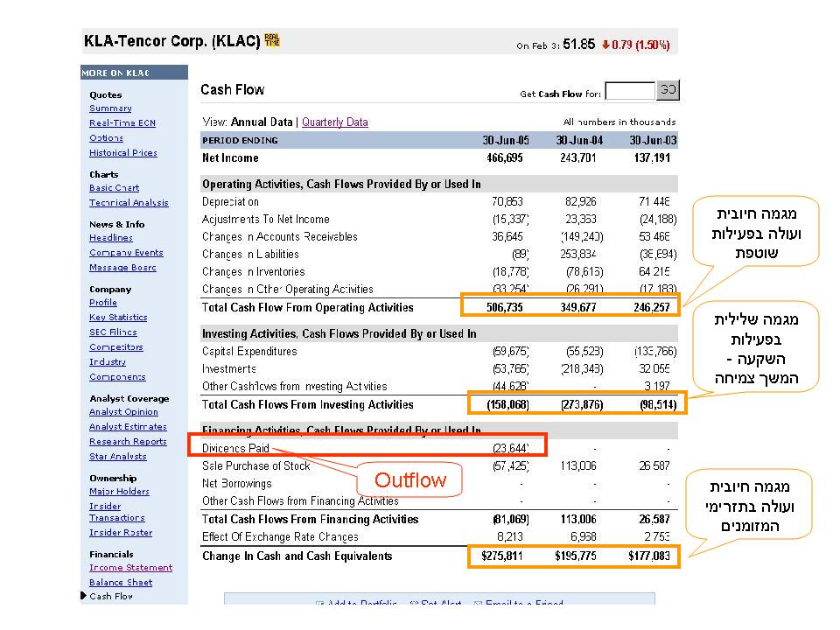Open the Company Events link
The height and width of the screenshot is (630, 840).
(x=126, y=253)
